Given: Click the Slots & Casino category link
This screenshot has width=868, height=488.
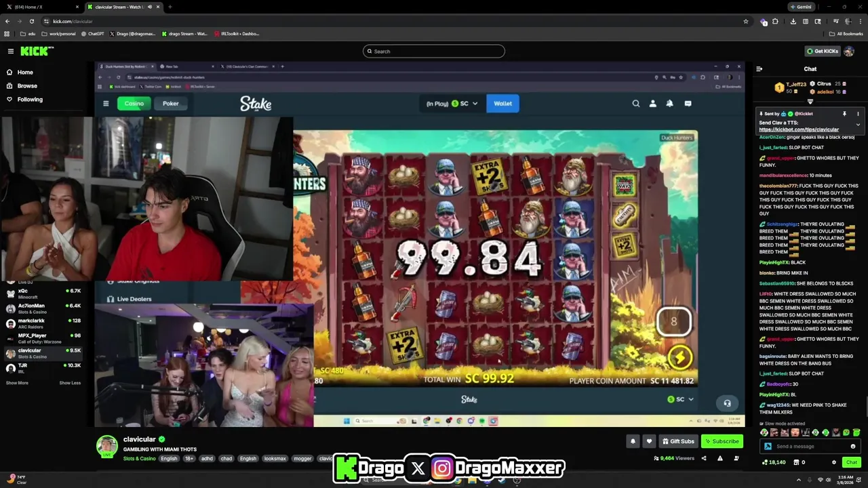Looking at the screenshot, I should point(139,459).
